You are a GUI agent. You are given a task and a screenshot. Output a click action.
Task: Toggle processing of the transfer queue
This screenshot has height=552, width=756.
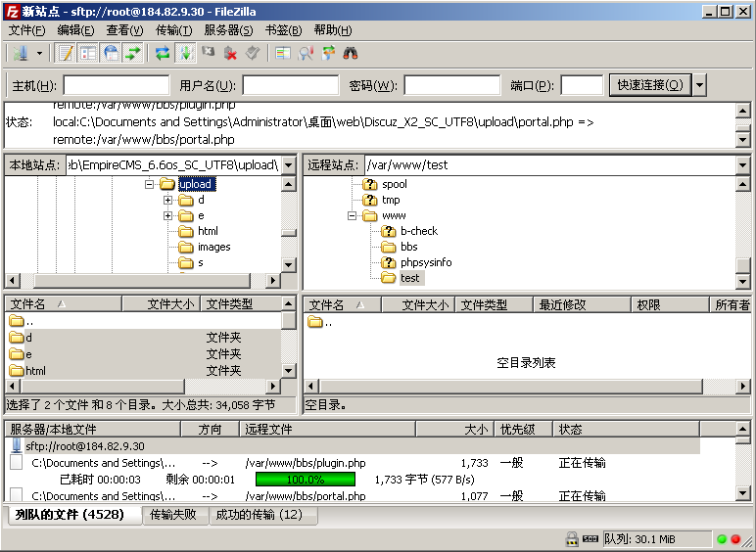click(186, 53)
